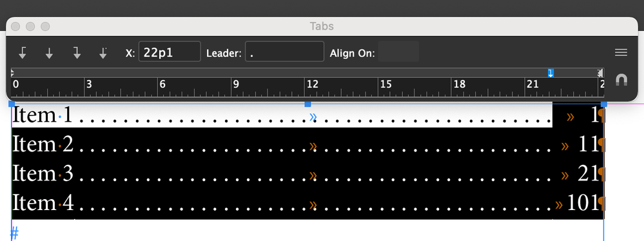This screenshot has height=241, width=644.
Task: Click the right indent marker on ruler
Action: click(x=600, y=73)
